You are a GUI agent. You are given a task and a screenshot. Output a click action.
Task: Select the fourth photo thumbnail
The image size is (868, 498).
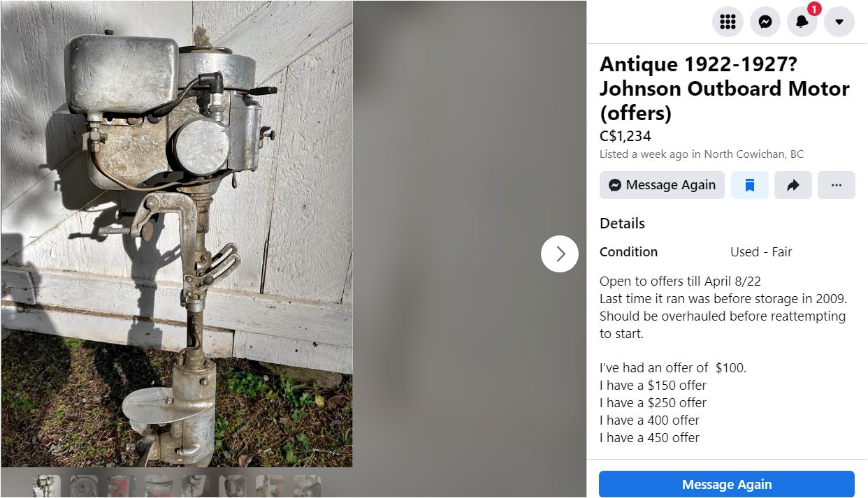pos(158,486)
